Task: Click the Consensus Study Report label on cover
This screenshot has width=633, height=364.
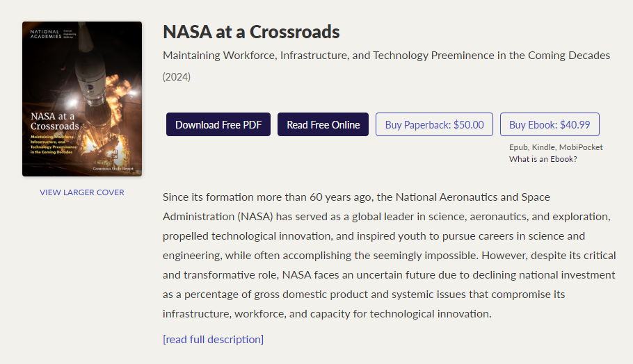Action: pyautogui.click(x=113, y=169)
